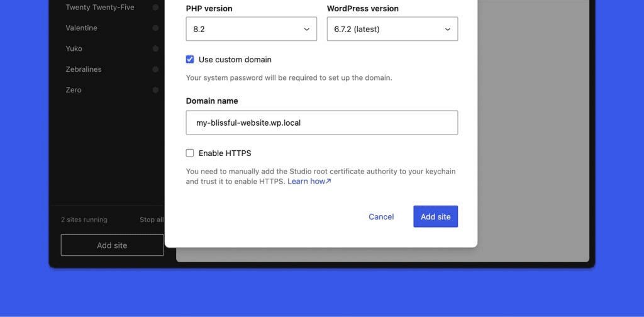Enable the HTTPS checkbox
The height and width of the screenshot is (317, 644).
(x=190, y=153)
